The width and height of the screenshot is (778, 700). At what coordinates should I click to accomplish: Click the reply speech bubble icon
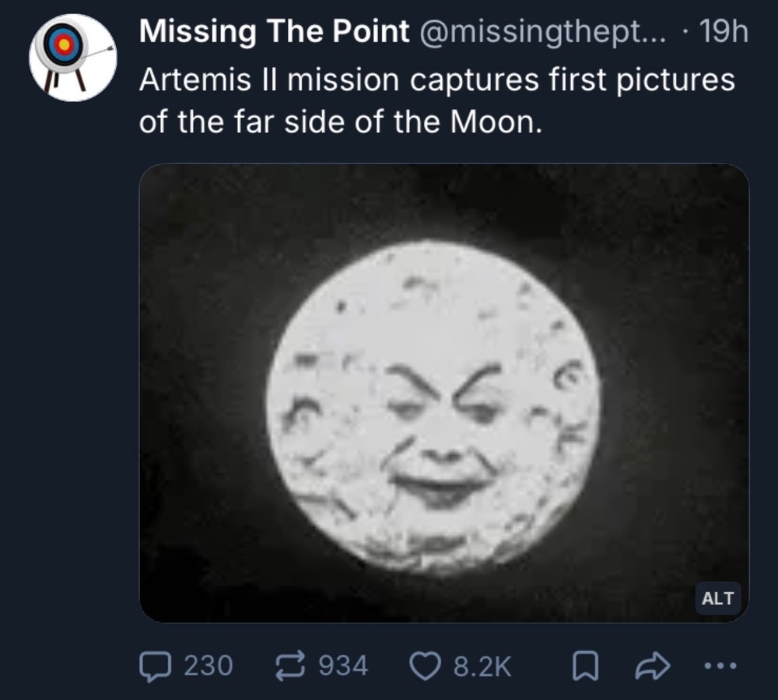click(154, 665)
